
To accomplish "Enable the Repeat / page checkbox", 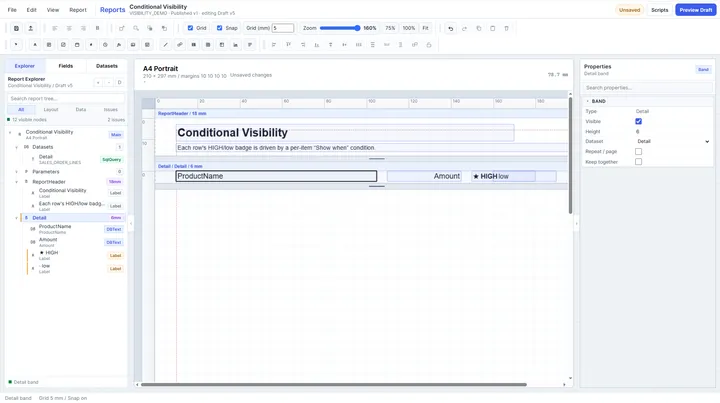I will 638,151.
